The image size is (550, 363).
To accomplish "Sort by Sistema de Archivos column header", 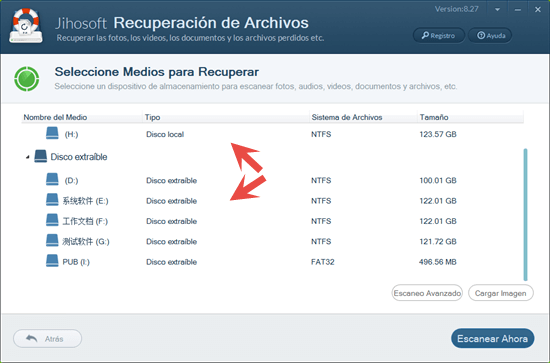I will (363, 117).
